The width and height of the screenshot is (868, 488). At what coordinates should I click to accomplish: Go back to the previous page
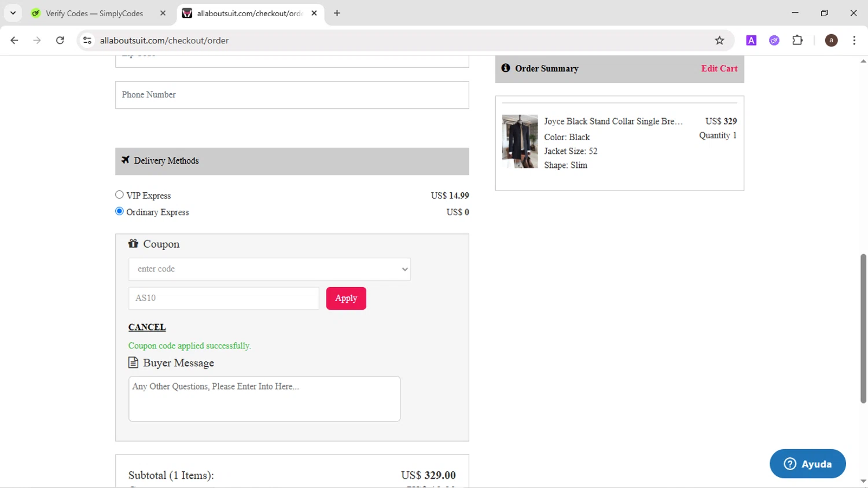point(14,41)
